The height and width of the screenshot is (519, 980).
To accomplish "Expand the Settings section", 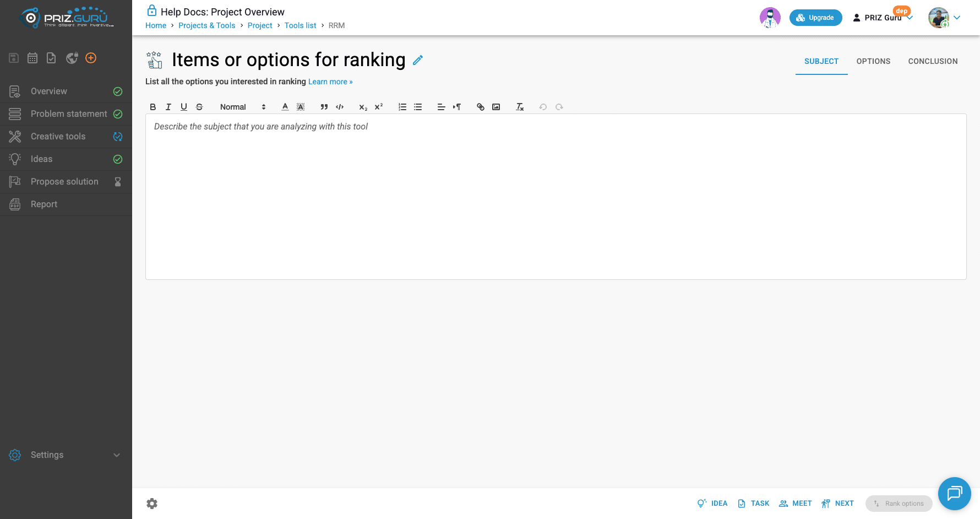I will coord(66,455).
